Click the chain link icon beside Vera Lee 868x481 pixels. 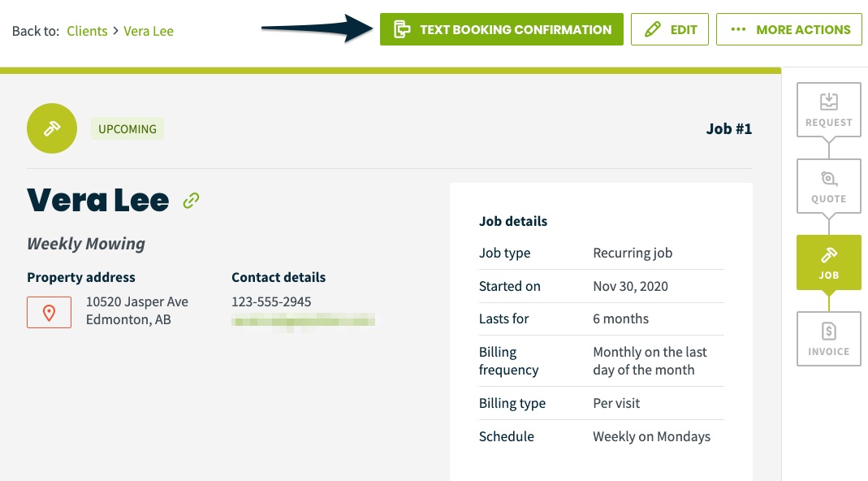click(x=191, y=201)
